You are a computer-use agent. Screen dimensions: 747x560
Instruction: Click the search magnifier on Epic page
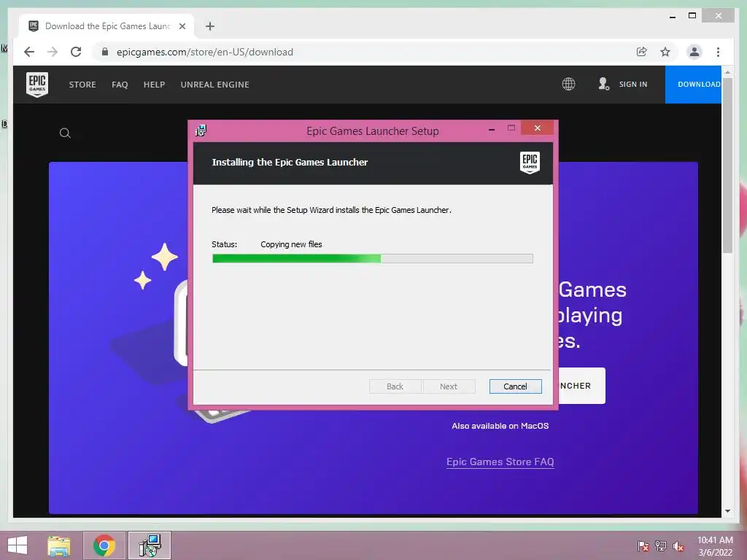(x=65, y=133)
